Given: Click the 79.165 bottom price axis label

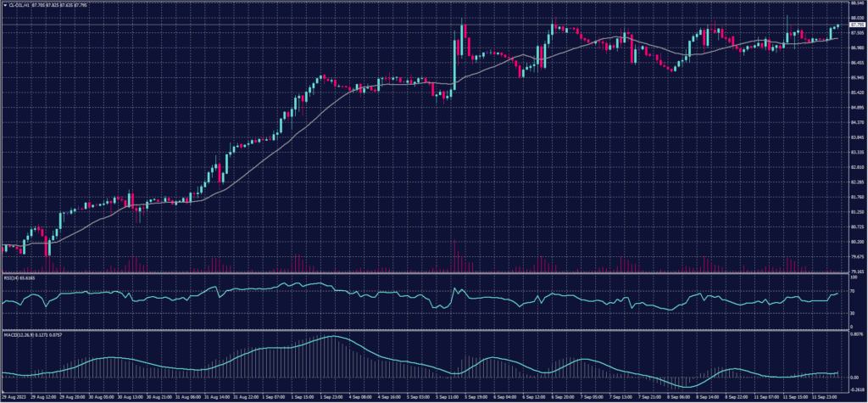Looking at the screenshot, I should 856,271.
